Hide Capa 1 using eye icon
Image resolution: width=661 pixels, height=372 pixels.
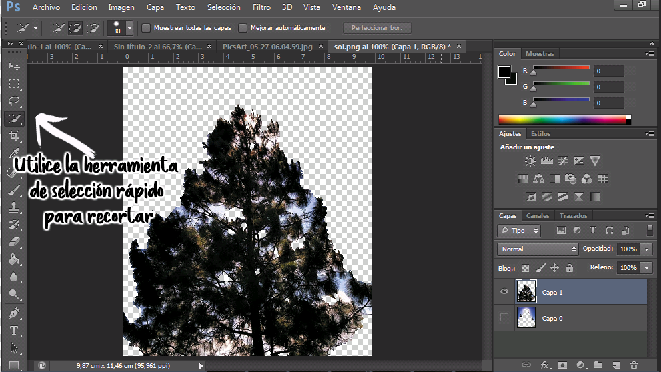click(x=504, y=291)
